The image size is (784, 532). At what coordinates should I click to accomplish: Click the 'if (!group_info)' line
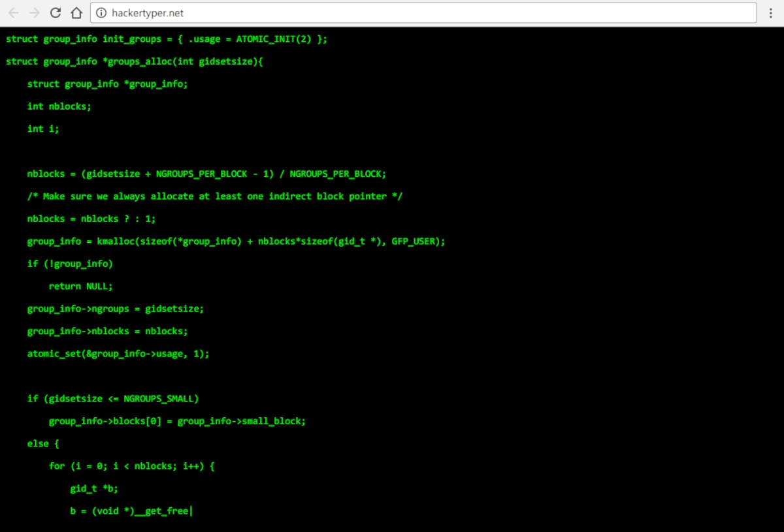(70, 264)
